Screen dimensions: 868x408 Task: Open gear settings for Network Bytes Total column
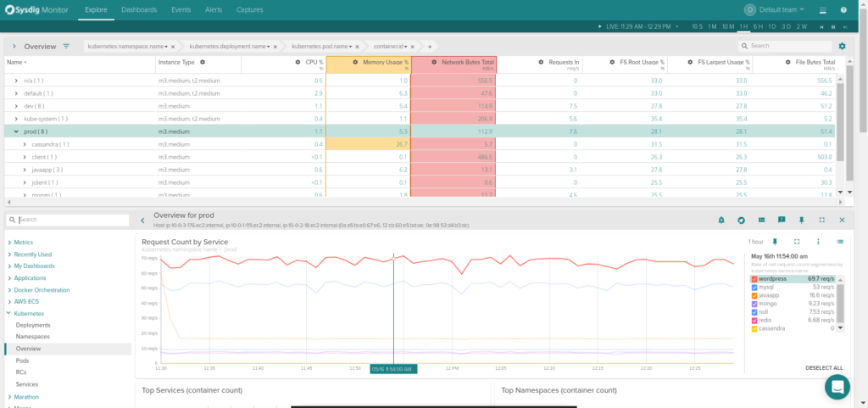point(434,63)
